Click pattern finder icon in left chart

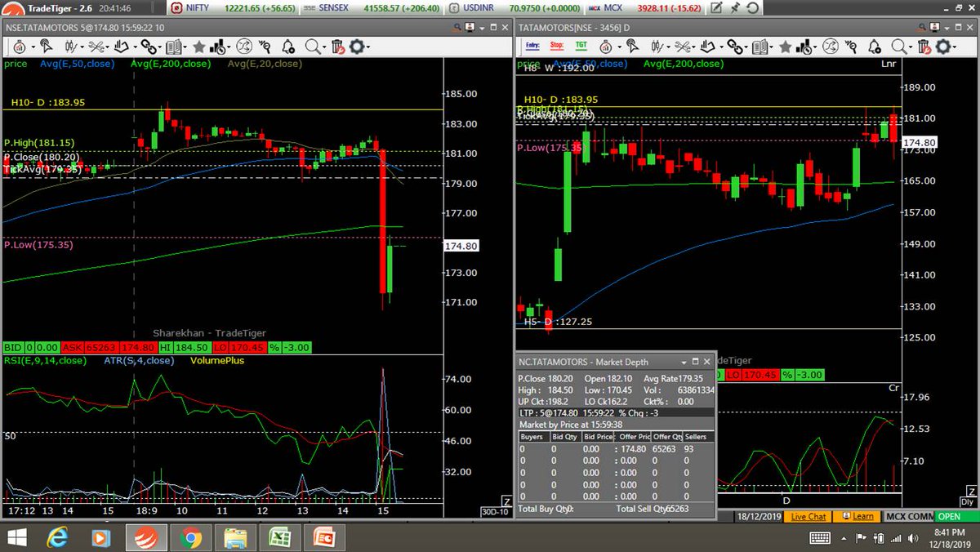265,46
